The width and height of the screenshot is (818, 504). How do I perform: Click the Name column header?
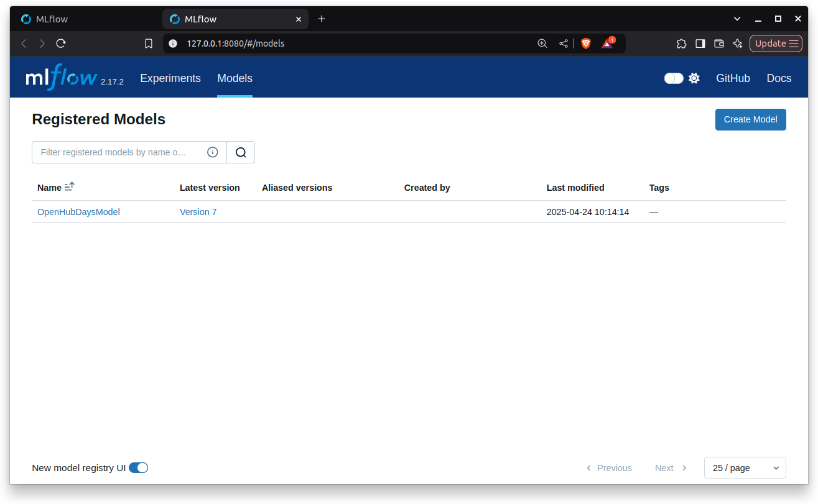coord(50,188)
